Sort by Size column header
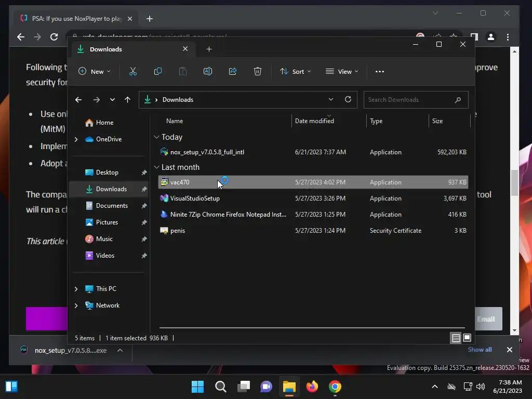Screen dimensions: 532x399 tap(437, 121)
